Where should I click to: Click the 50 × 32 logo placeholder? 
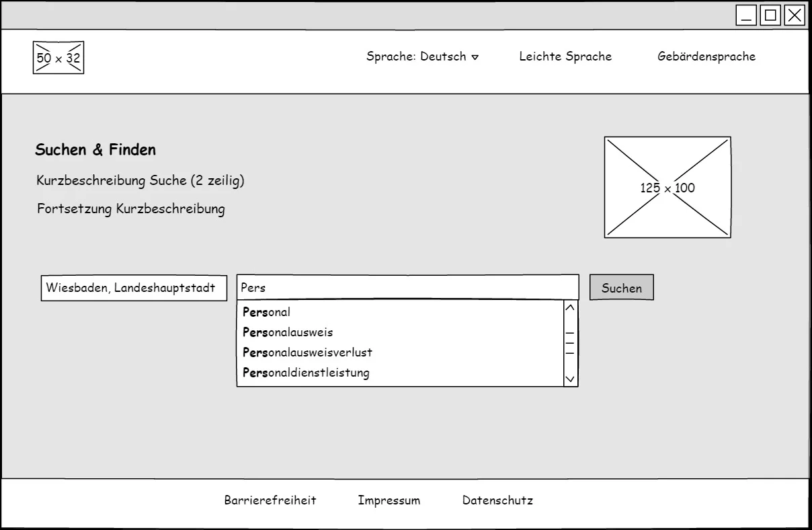[x=58, y=58]
